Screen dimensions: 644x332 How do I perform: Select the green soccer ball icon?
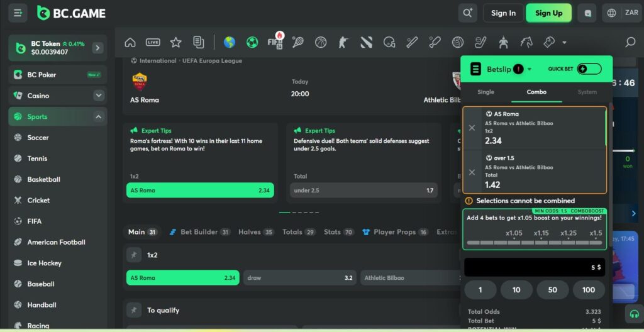tap(252, 42)
